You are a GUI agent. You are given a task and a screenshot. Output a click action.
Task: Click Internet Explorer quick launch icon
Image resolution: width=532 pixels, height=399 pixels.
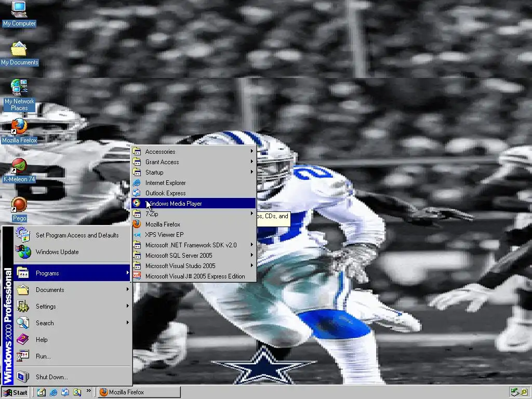[x=54, y=393]
